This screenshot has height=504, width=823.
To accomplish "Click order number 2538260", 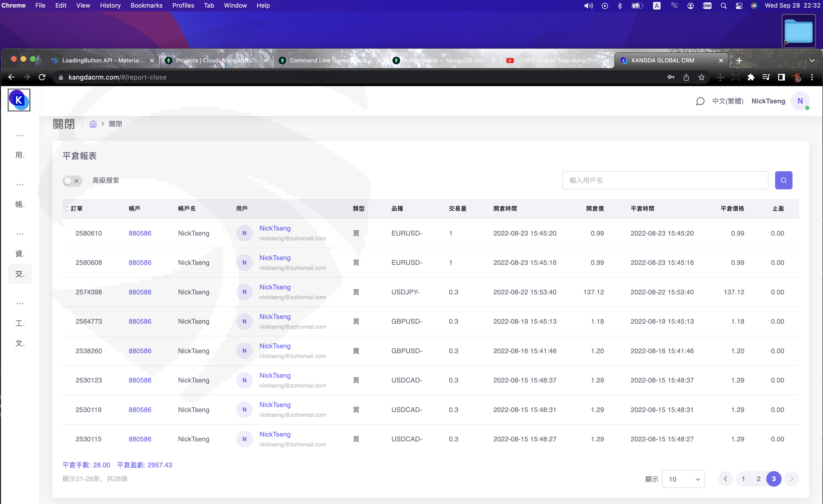I will pos(89,351).
